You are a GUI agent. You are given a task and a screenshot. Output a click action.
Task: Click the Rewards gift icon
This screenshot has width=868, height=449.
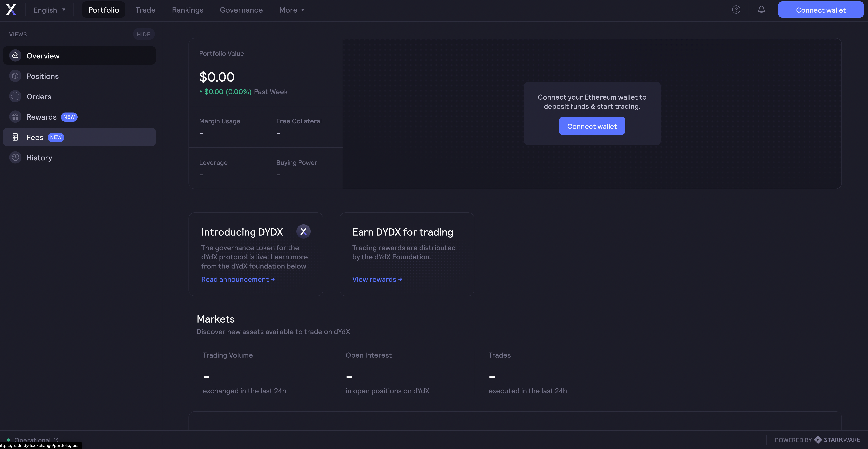pos(15,117)
